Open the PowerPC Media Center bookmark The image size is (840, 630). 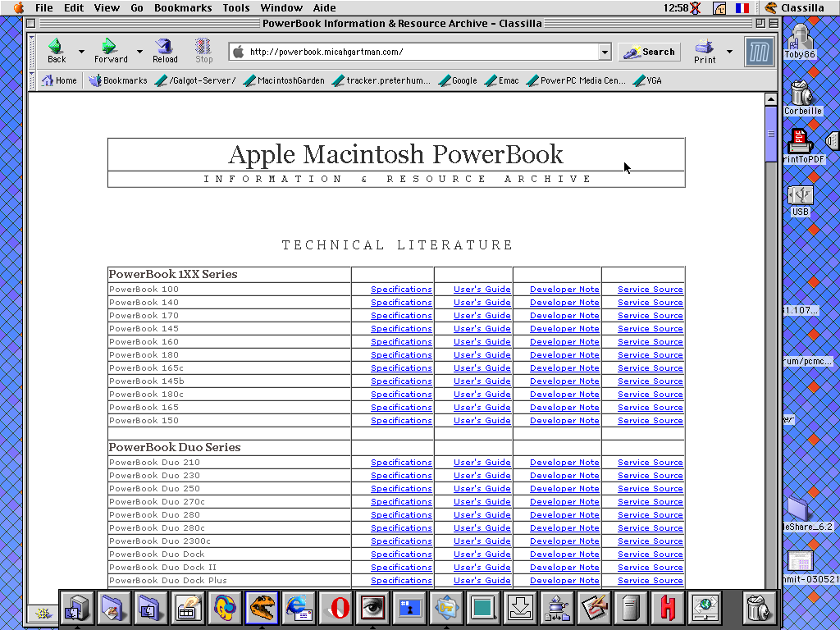pyautogui.click(x=577, y=80)
